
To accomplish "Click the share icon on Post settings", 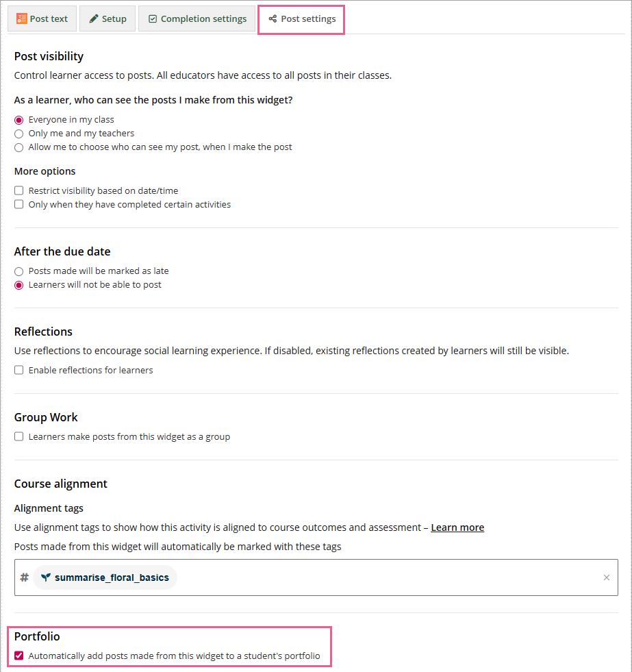I will [273, 18].
